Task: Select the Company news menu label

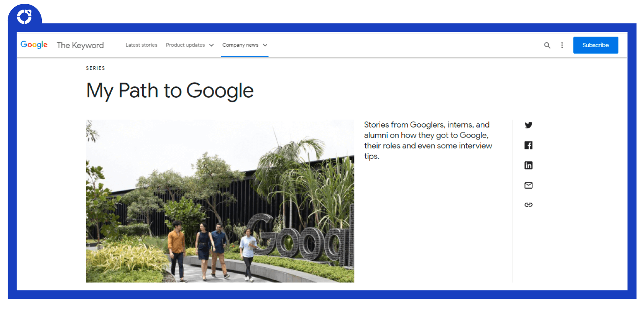Action: (240, 45)
